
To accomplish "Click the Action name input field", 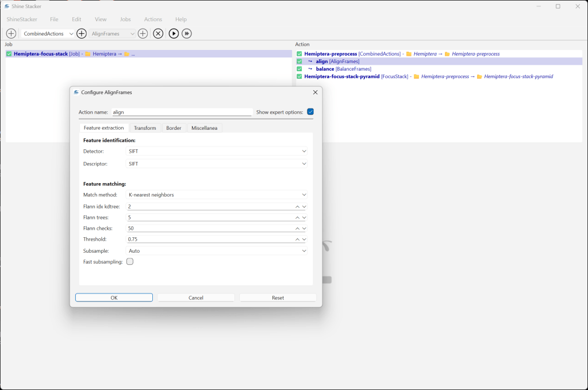I will [x=181, y=112].
